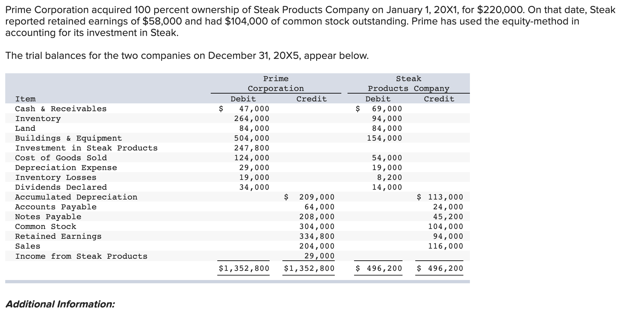
Task: Click Steak's 113,000 accumulated depreciation
Action: pos(445,197)
